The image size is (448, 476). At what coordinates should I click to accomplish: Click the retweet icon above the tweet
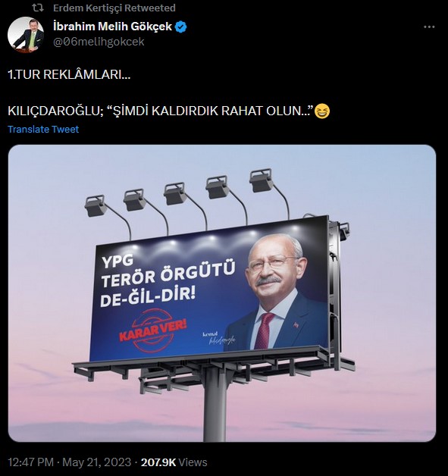click(38, 8)
